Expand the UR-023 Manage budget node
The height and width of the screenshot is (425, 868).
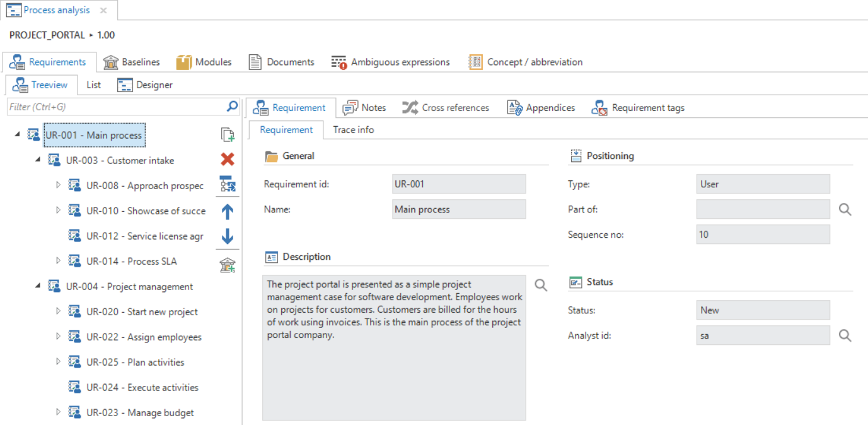pyautogui.click(x=58, y=412)
